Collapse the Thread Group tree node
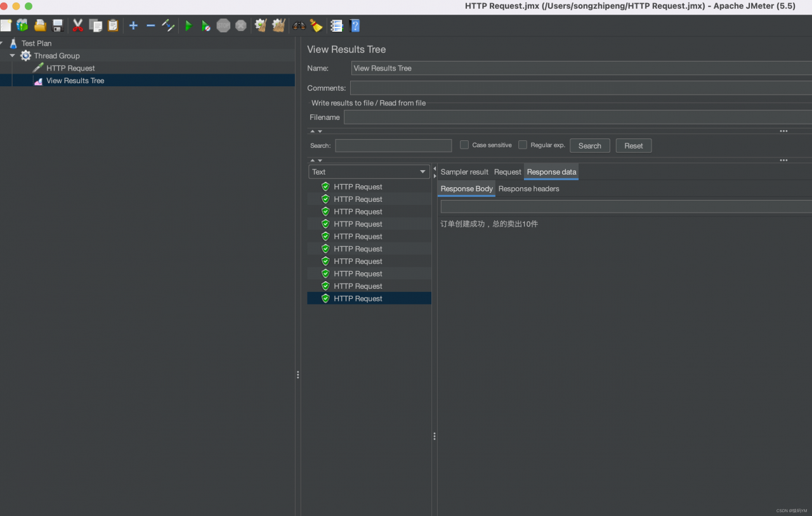 (12, 56)
